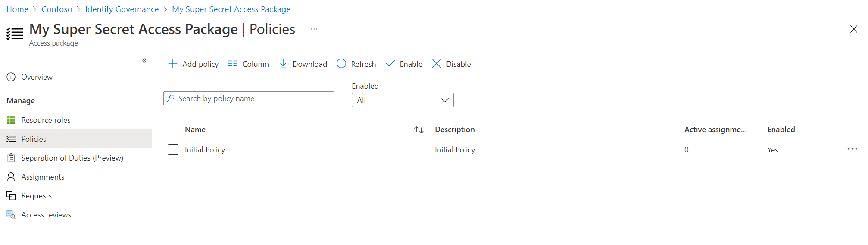This screenshot has width=868, height=245.
Task: Click the Add policy plus icon
Action: click(173, 64)
